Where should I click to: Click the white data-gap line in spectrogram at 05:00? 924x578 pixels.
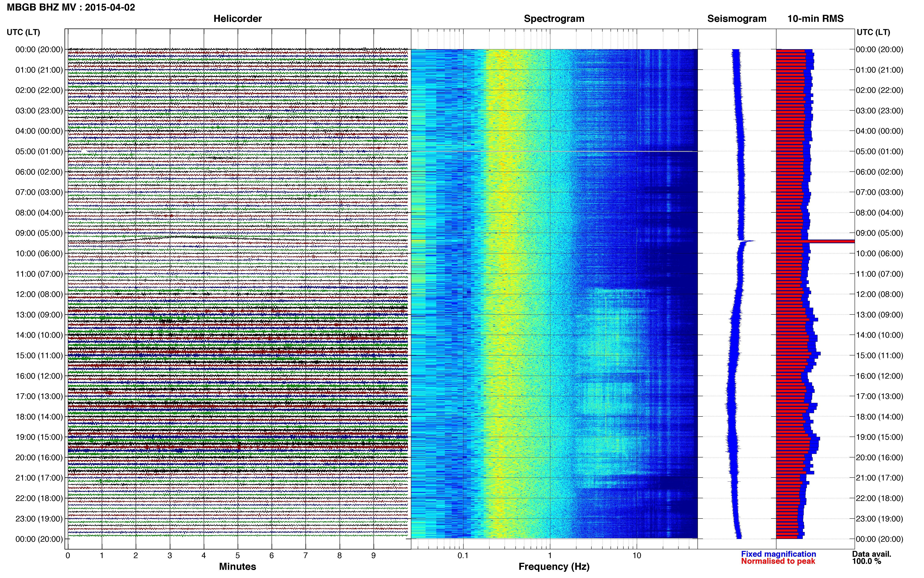coord(554,151)
